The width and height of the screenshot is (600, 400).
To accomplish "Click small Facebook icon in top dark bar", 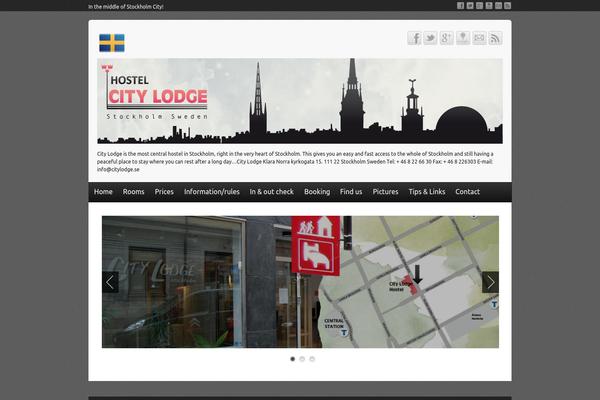I will click(x=460, y=5).
